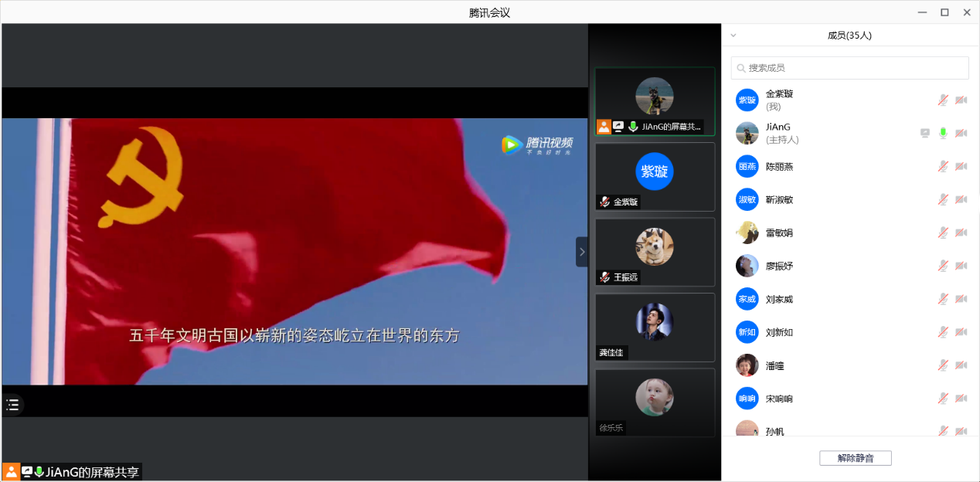
Task: Click the 成员(35人) panel title
Action: (849, 36)
